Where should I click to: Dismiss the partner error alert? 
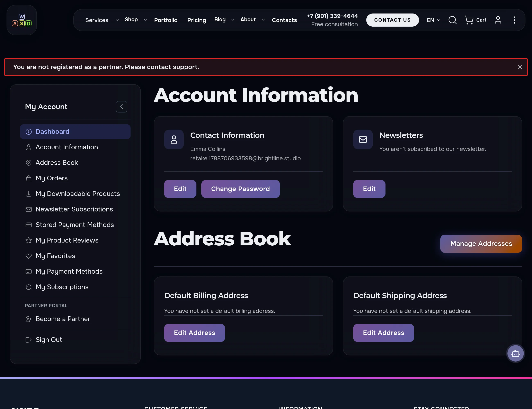point(520,67)
